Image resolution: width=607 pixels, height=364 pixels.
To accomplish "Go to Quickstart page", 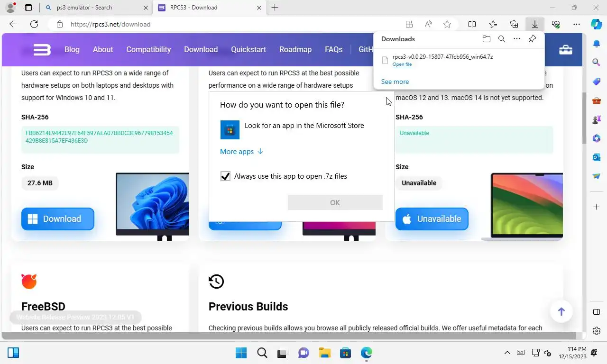I will [x=248, y=49].
